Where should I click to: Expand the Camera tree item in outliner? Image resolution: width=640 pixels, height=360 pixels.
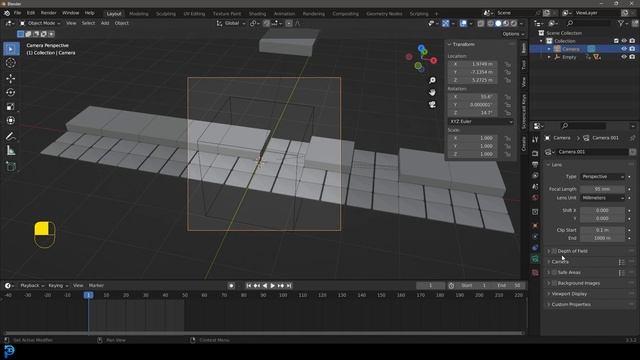click(549, 49)
